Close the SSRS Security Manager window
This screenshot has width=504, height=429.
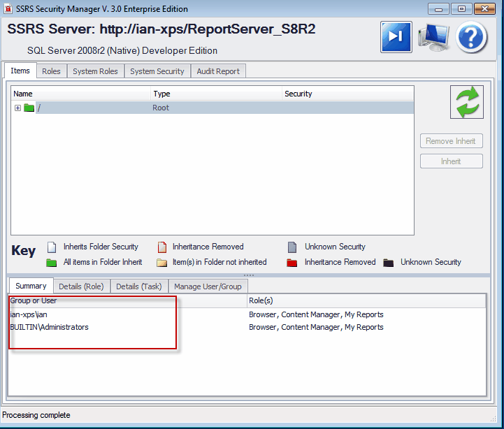coord(484,9)
